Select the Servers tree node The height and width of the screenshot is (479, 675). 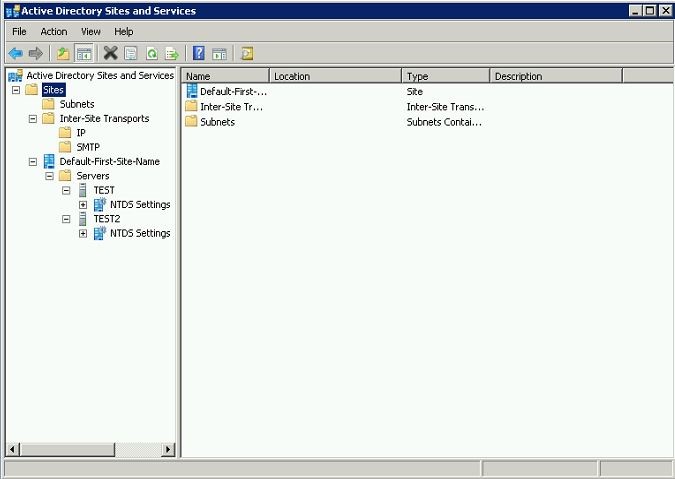(93, 176)
